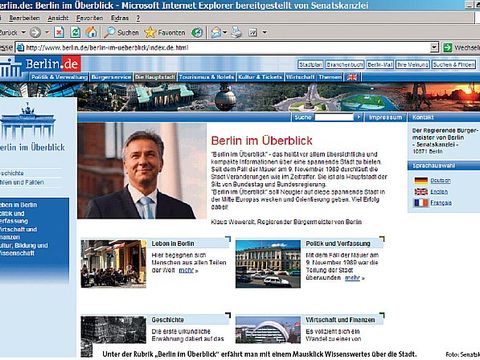The height and width of the screenshot is (360, 480).
Task: Select the Tourismus & Hotels tab
Action: [x=207, y=77]
